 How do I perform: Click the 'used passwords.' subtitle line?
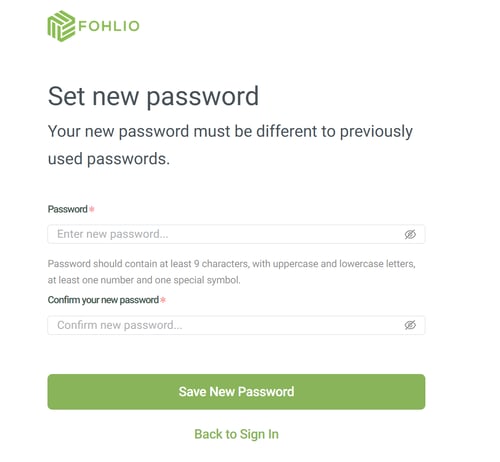(x=109, y=159)
